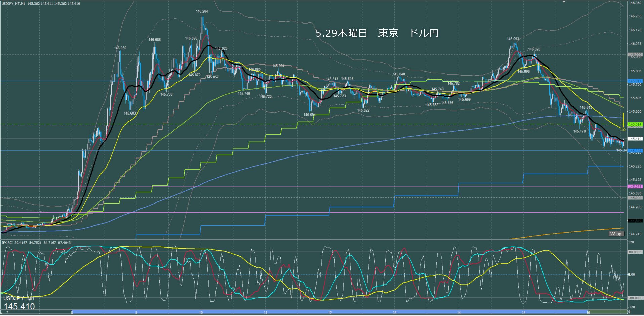
Task: Select the green 145.514 price level tag
Action: (635, 124)
